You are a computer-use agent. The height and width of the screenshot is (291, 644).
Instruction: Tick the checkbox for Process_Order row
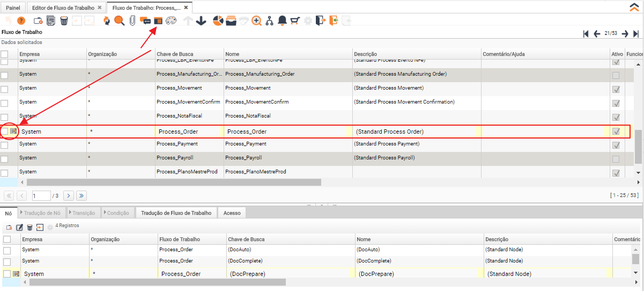[x=5, y=131]
